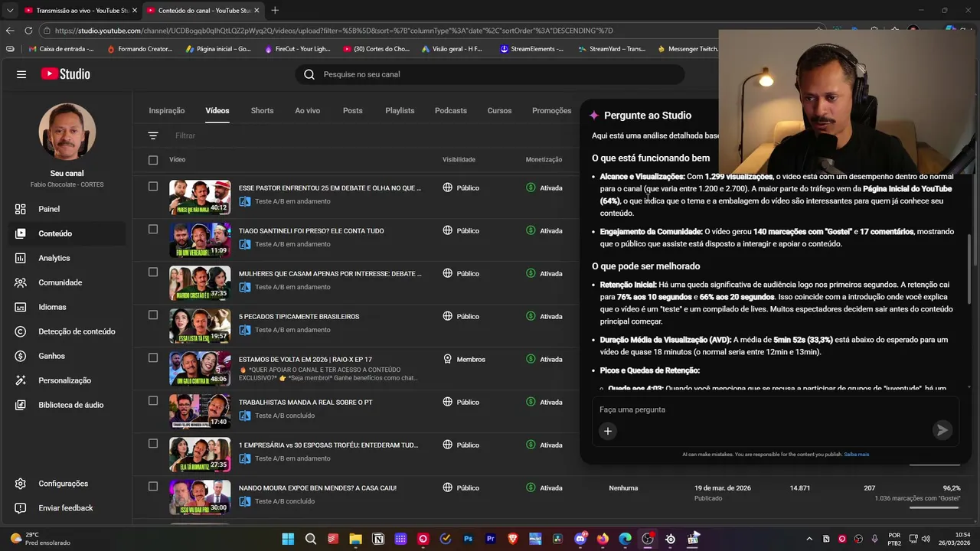
Task: Switch to the Inspiração tab
Action: tap(167, 110)
